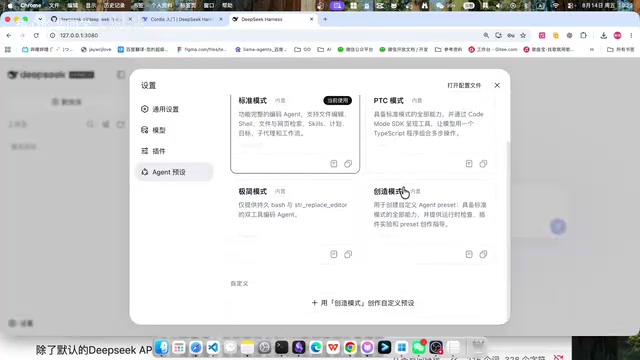Expand the bookmarks overflow chevron
640x360 pixels.
592,49
